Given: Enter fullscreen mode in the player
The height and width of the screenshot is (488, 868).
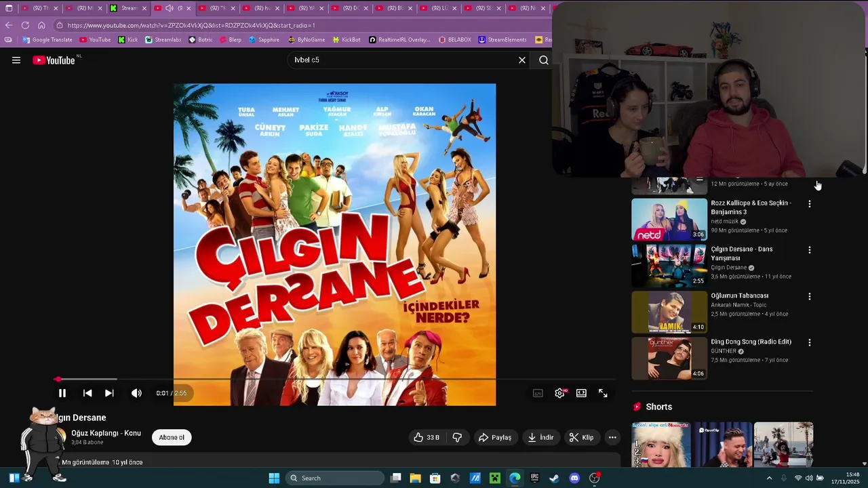Looking at the screenshot, I should pyautogui.click(x=603, y=393).
